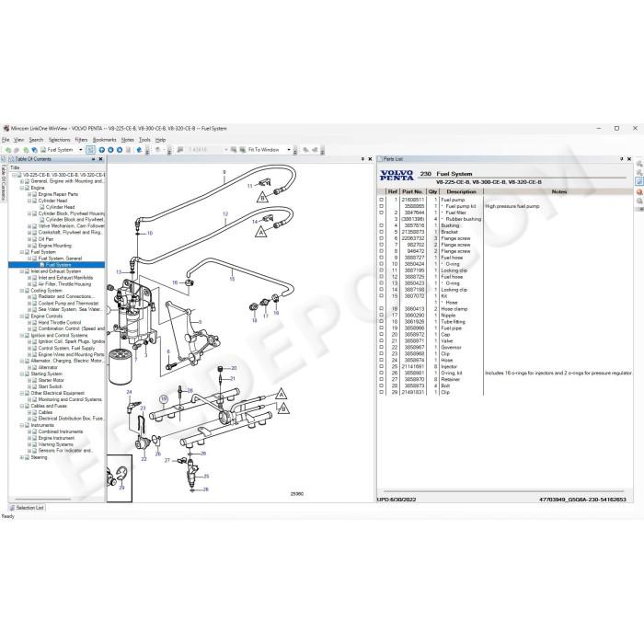Click the highlighted third right sidebar icon

(639, 181)
